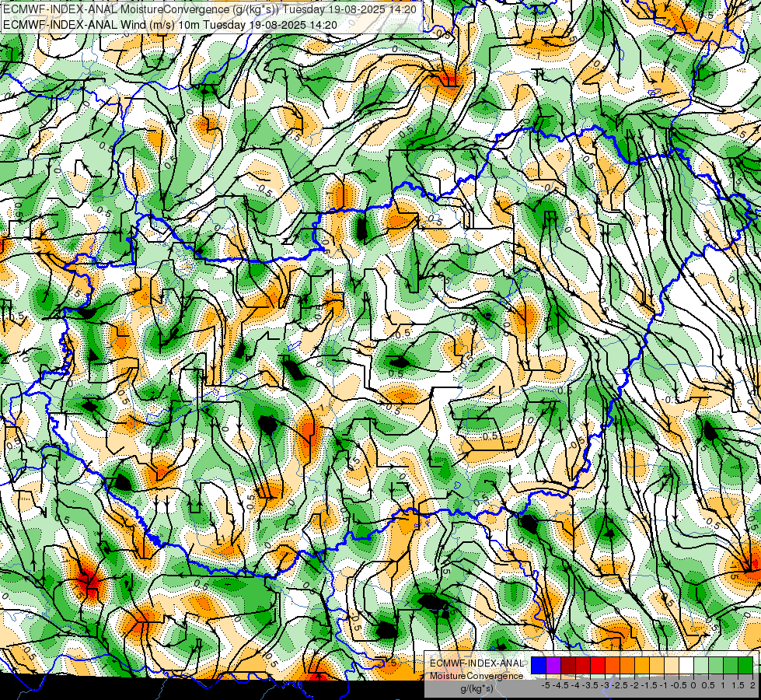This screenshot has height=700, width=761.
Task: Click the Wind 10m title line at top
Action: click(170, 24)
